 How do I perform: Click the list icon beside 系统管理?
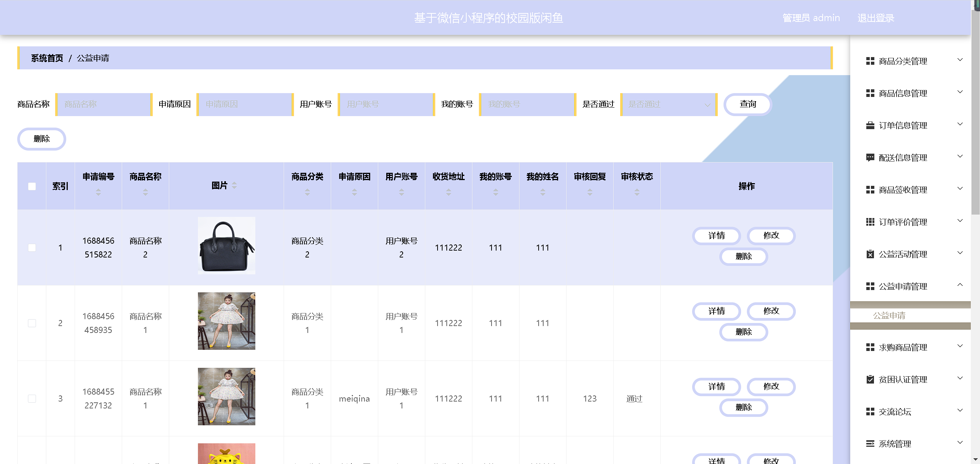click(870, 444)
